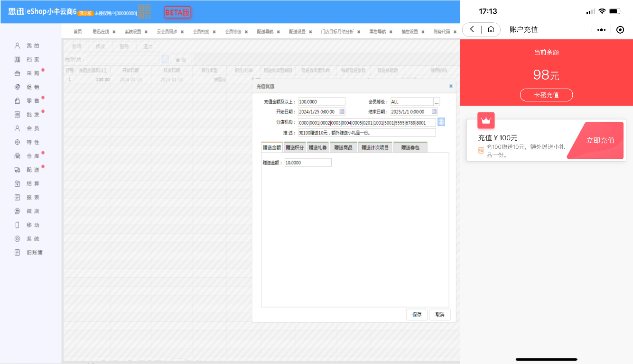Open 使用机构 selector button in background
Viewport: 633px width, 364px height.
[165, 59]
